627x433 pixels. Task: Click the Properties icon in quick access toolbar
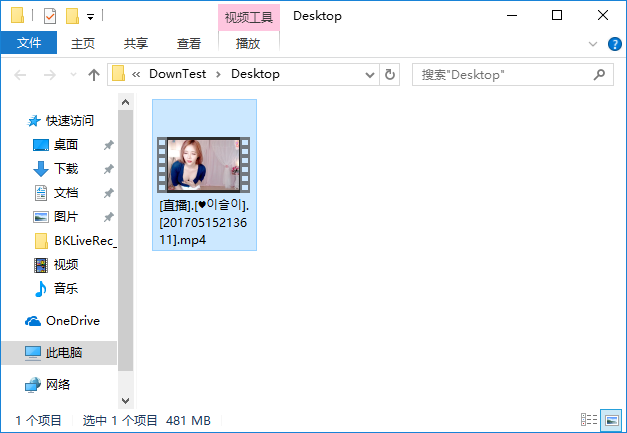pos(50,16)
